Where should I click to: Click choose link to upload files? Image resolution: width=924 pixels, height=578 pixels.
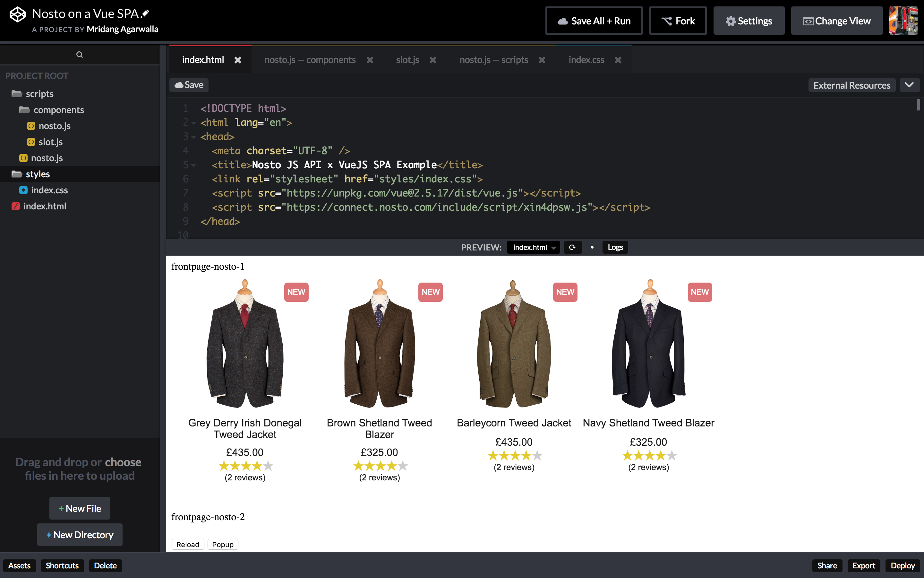pyautogui.click(x=123, y=462)
